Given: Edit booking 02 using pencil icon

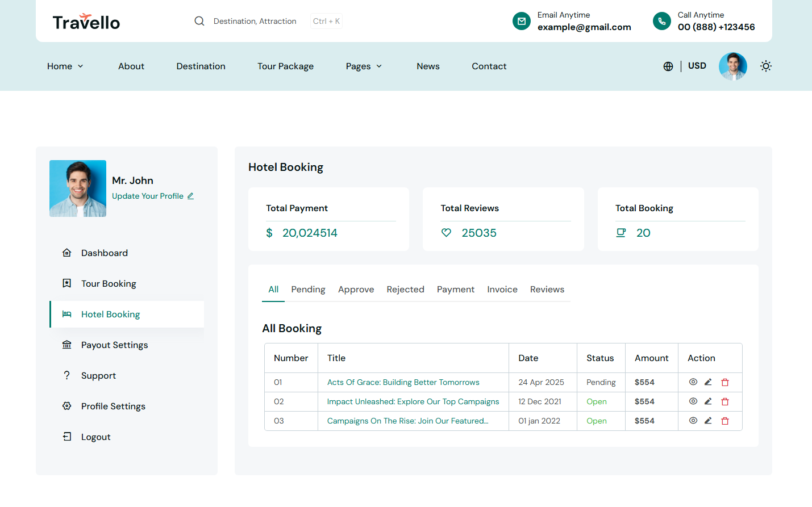Looking at the screenshot, I should tap(708, 401).
